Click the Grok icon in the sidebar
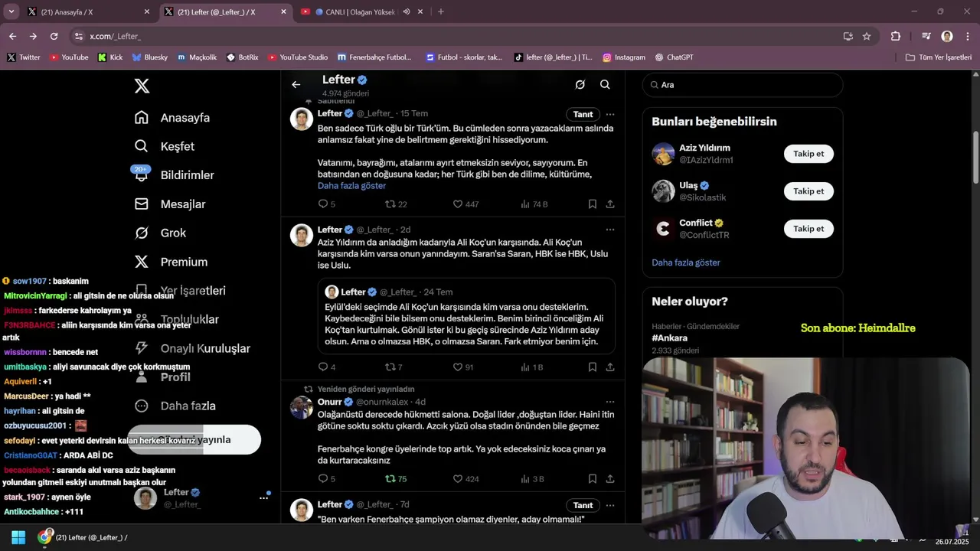980x551 pixels. [142, 233]
